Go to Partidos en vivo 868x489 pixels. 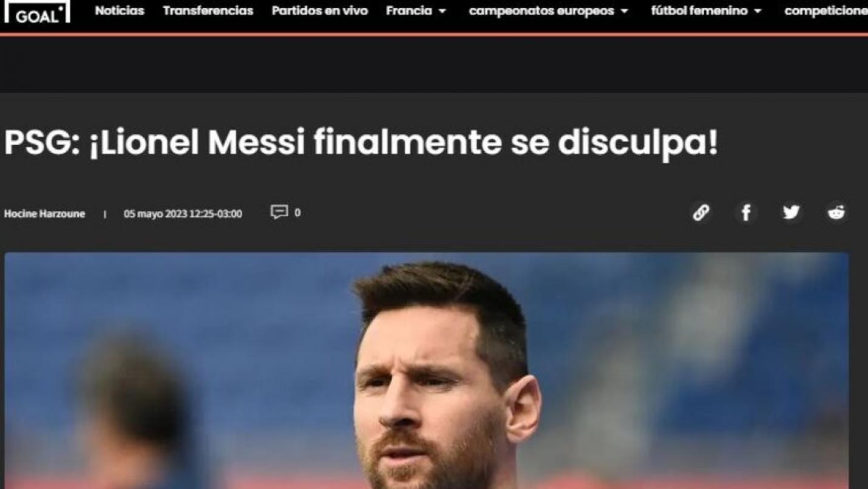pos(320,11)
